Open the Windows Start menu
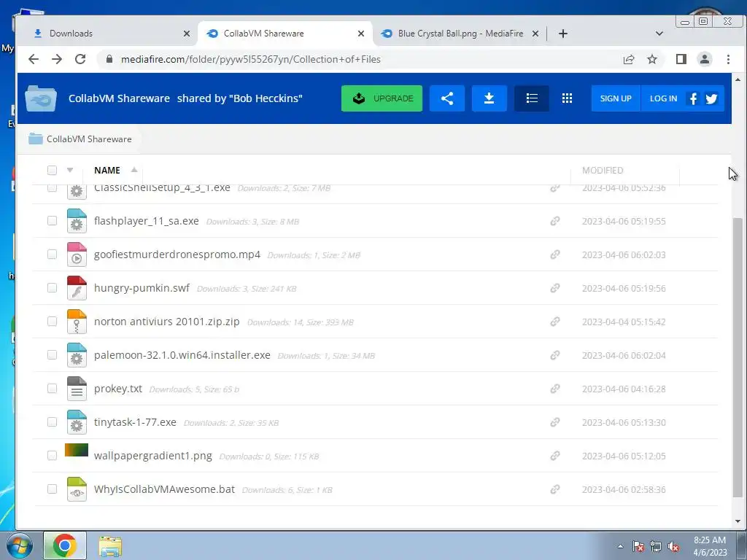 pyautogui.click(x=18, y=545)
